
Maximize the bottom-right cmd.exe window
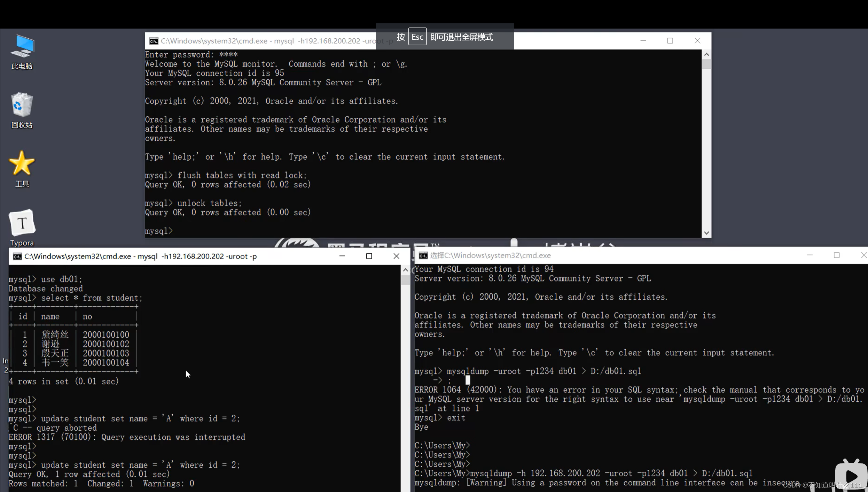click(x=837, y=255)
